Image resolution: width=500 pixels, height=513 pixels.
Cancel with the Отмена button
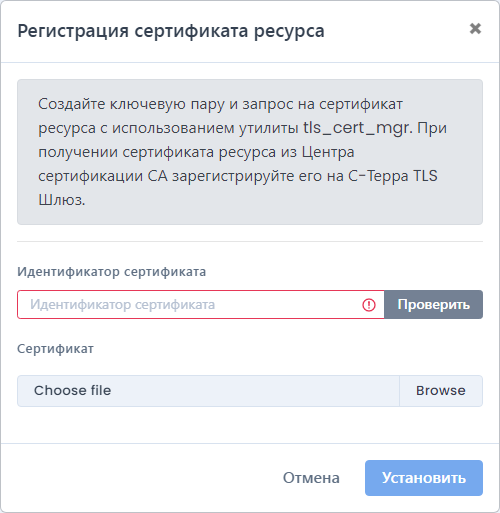(311, 478)
